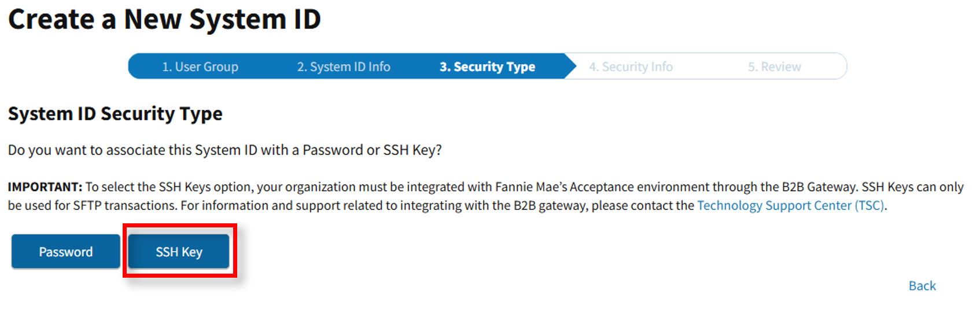The height and width of the screenshot is (313, 980).
Task: Click the disabled 4. Security Info step
Action: click(631, 67)
